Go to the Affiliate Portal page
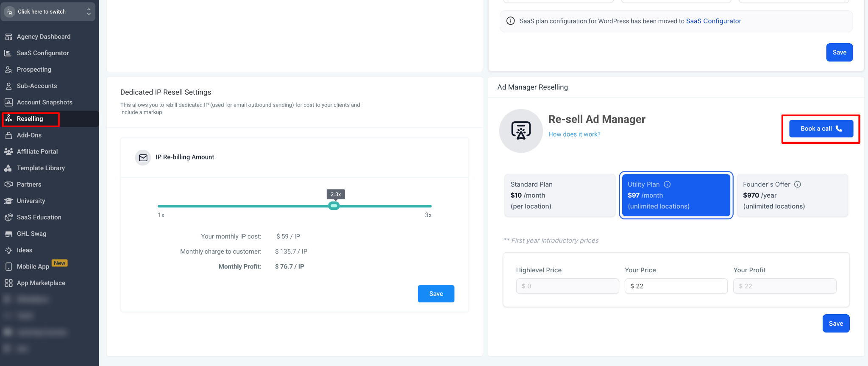868x366 pixels. [x=37, y=151]
